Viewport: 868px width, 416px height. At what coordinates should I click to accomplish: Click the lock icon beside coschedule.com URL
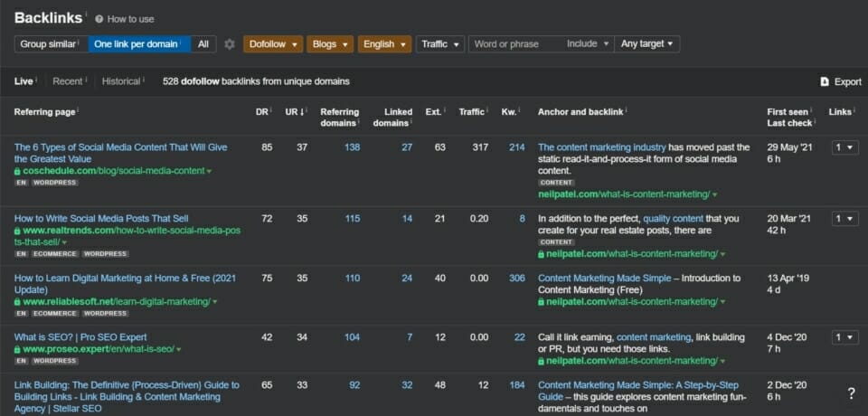click(x=18, y=171)
